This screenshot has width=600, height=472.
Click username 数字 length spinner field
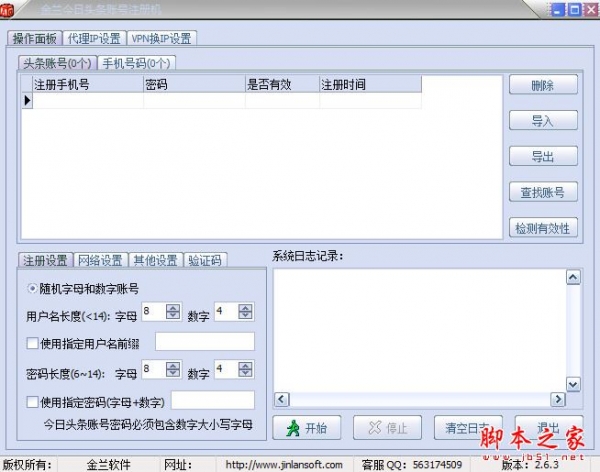(x=226, y=312)
